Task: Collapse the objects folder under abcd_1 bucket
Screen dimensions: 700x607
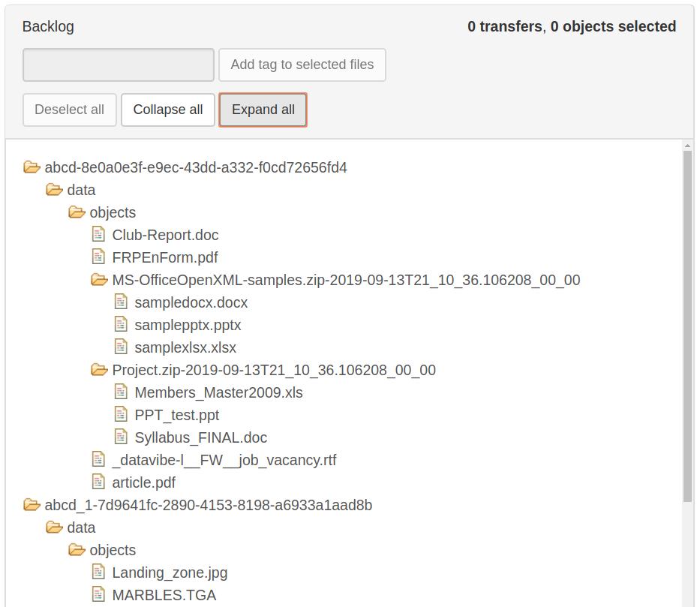Action: point(77,549)
